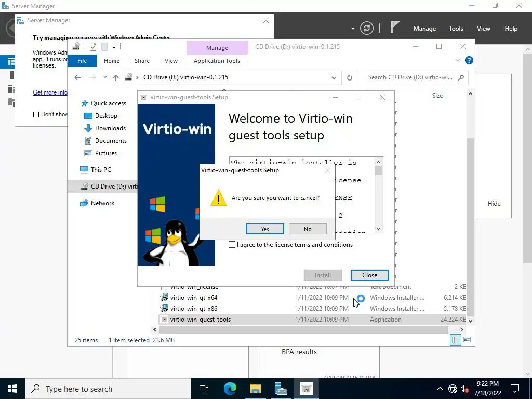
Task: Select virtio-win-guest-tools application file
Action: click(x=312, y=320)
